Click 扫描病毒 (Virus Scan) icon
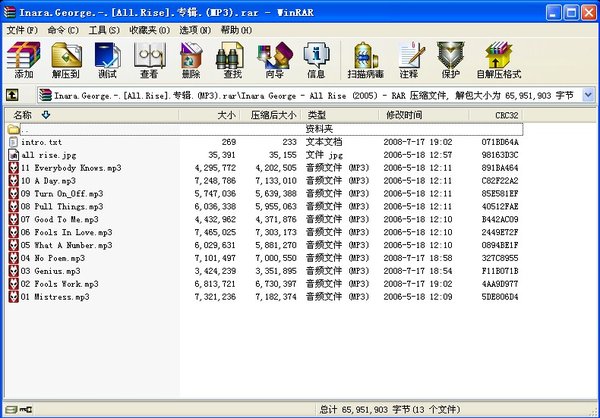600x418 pixels. pyautogui.click(x=366, y=59)
